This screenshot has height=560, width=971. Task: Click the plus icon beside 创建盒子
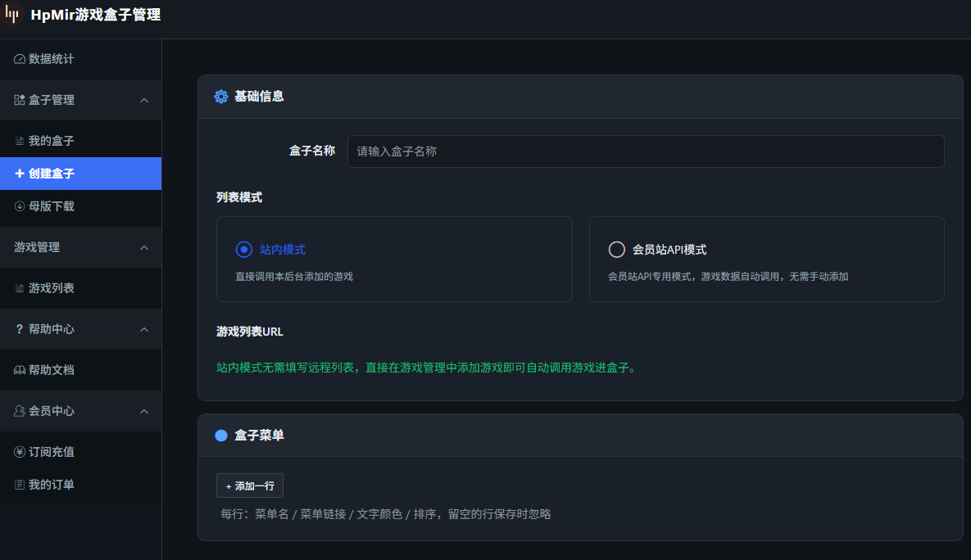click(19, 174)
